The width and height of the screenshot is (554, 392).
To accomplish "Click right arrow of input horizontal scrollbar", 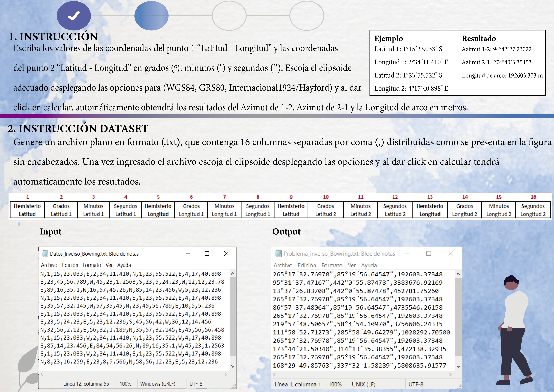I will point(226,374).
